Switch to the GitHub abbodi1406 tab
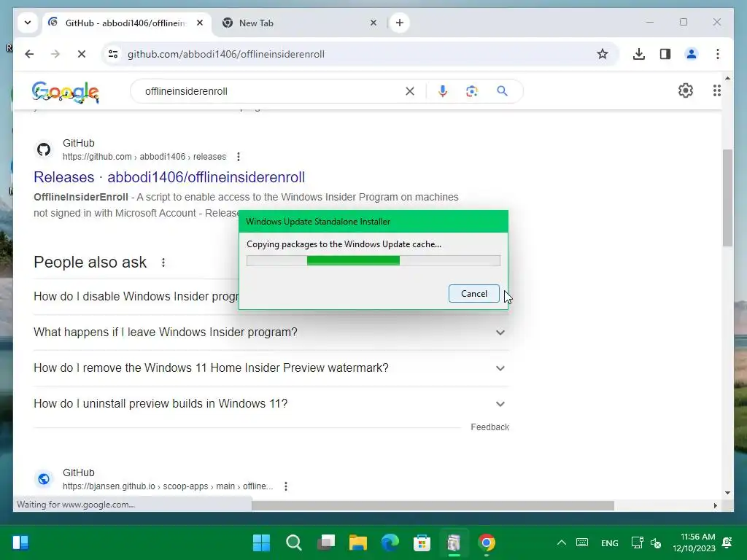 click(x=125, y=23)
